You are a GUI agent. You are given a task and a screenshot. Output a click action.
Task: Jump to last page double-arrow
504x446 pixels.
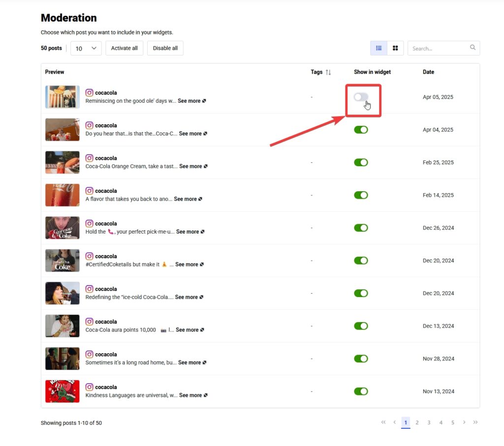475,422
